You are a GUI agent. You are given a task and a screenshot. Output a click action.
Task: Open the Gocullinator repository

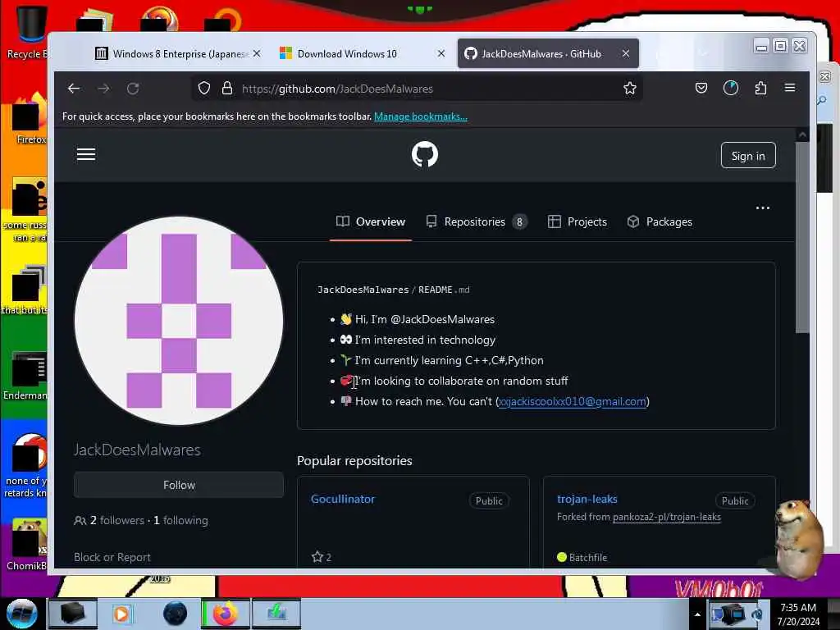(343, 499)
